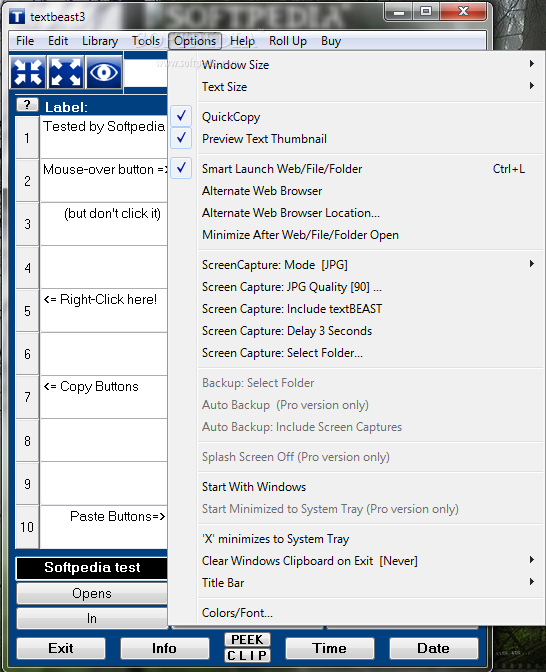Click the PEEK button
This screenshot has width=546, height=672.
(x=247, y=639)
